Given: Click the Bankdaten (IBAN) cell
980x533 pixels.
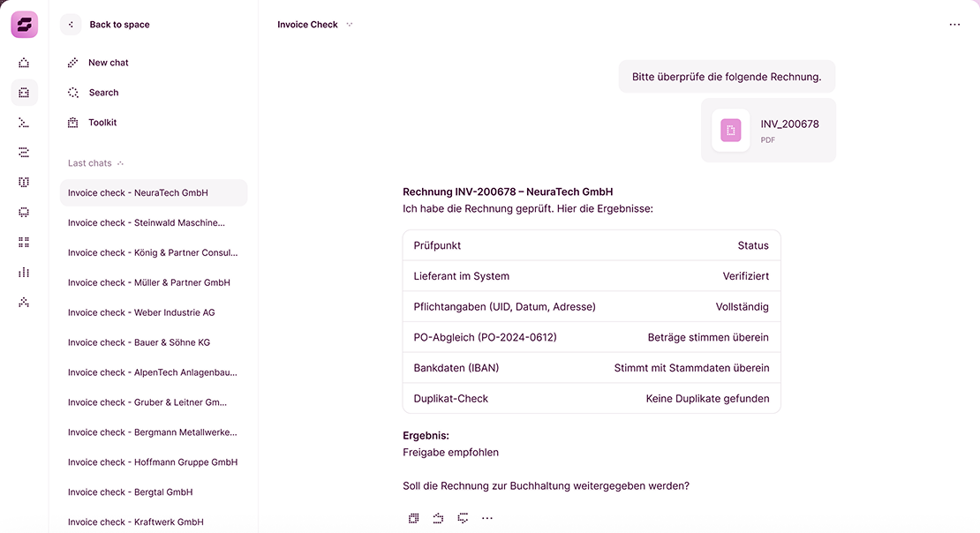Looking at the screenshot, I should pyautogui.click(x=456, y=368).
